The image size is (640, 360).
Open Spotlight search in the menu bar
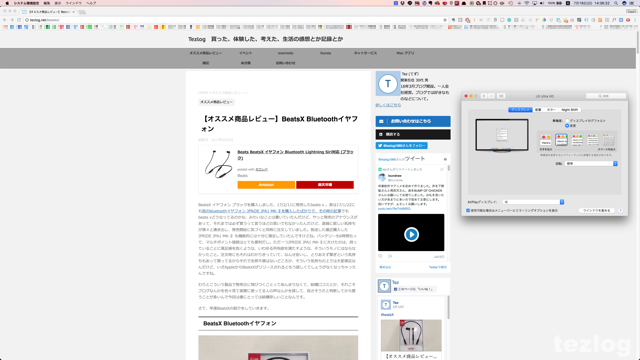coord(616,3)
